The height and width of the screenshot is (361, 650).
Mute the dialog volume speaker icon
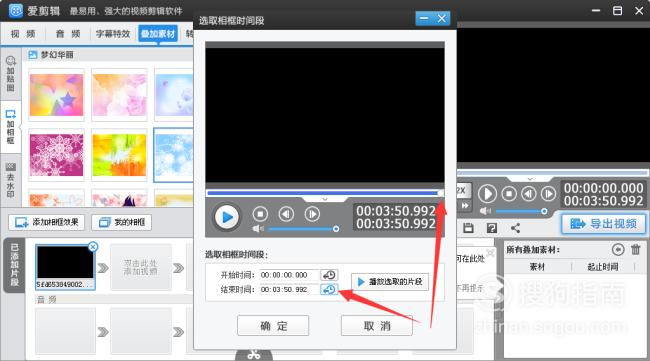pyautogui.click(x=258, y=229)
